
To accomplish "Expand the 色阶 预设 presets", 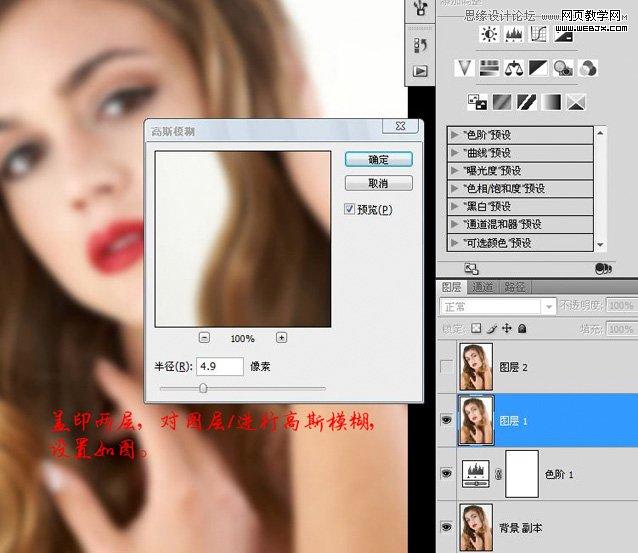I will (x=454, y=135).
